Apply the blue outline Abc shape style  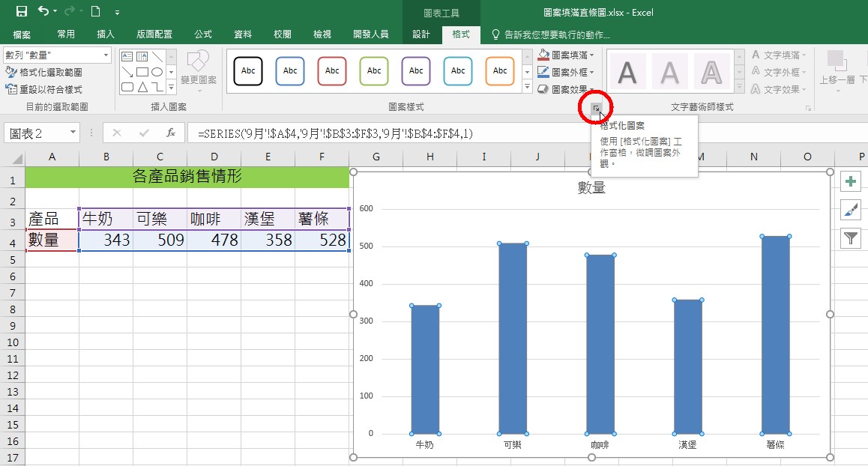coord(290,71)
